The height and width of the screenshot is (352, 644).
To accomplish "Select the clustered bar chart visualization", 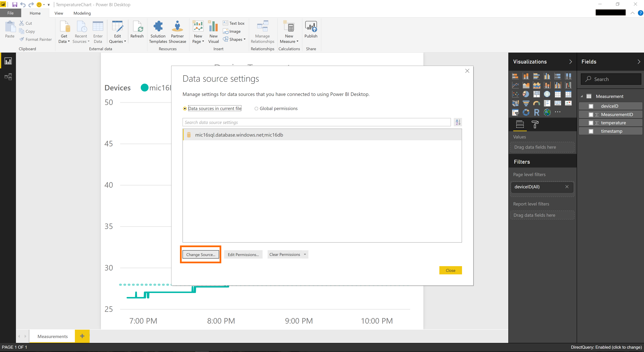I will [x=536, y=76].
